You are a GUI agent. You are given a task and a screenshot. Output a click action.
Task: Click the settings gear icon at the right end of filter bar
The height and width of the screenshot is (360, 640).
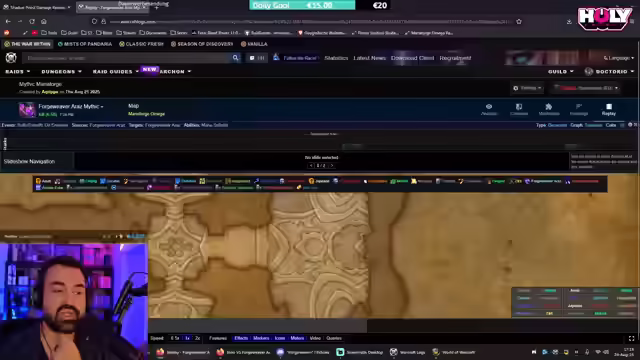[630, 125]
